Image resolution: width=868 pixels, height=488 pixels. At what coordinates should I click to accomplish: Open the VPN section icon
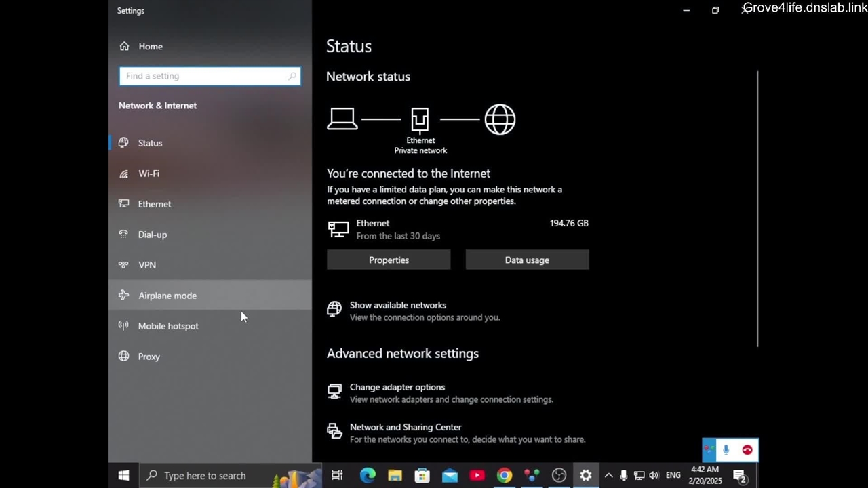(123, 265)
